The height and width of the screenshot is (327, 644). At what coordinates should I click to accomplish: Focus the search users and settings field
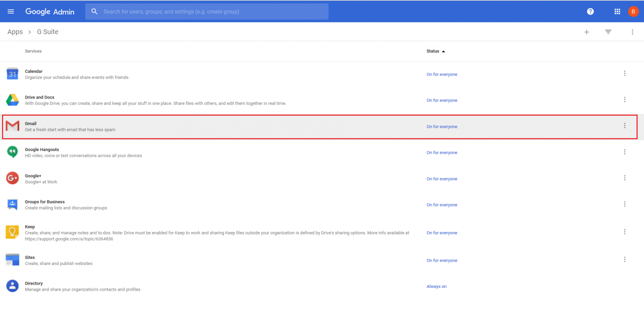click(x=207, y=12)
